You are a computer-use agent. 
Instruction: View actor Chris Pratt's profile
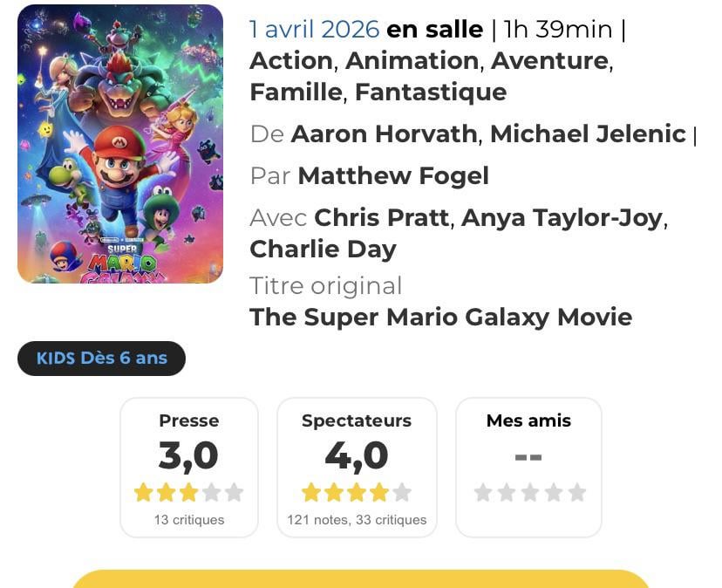(382, 217)
